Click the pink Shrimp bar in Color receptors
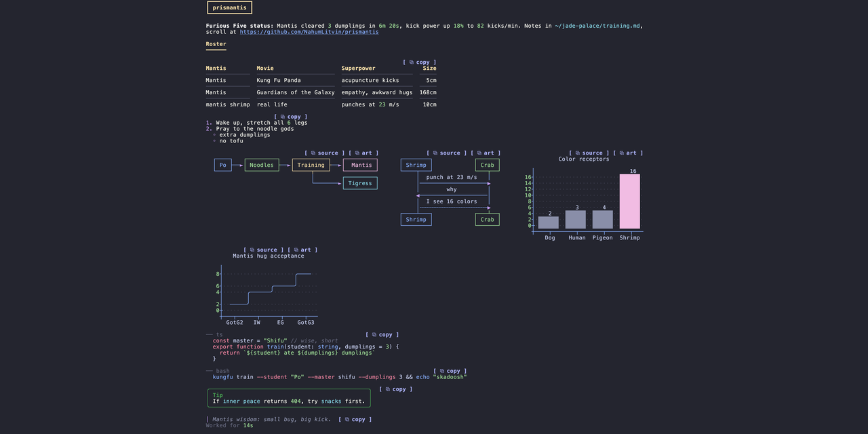 click(x=630, y=201)
